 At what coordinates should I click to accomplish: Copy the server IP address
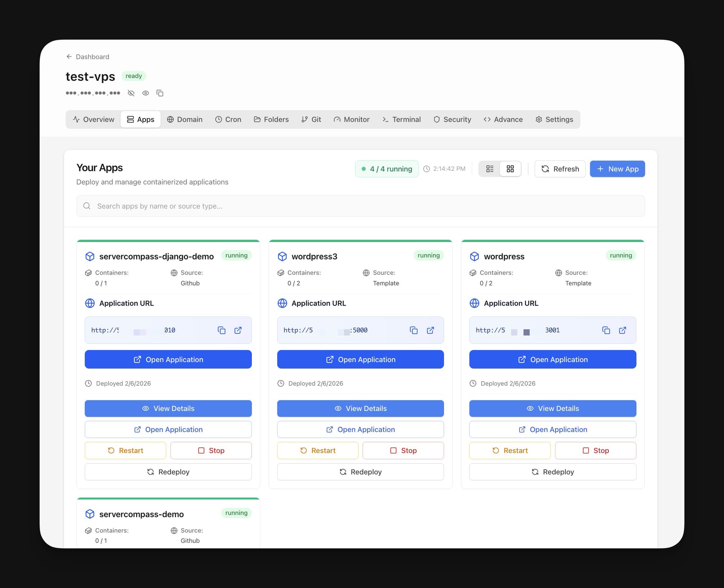pos(160,93)
